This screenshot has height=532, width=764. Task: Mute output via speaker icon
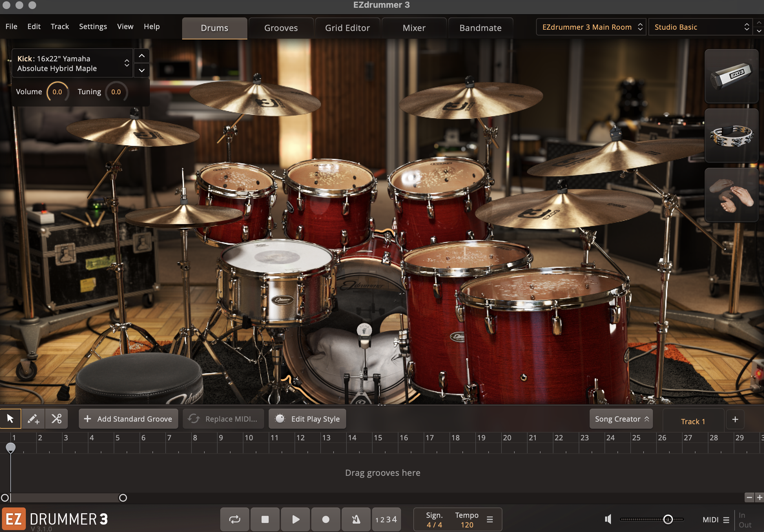[608, 519]
